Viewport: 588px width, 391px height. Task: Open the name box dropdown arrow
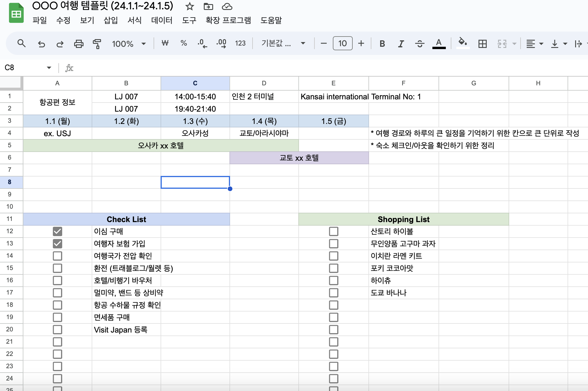49,68
